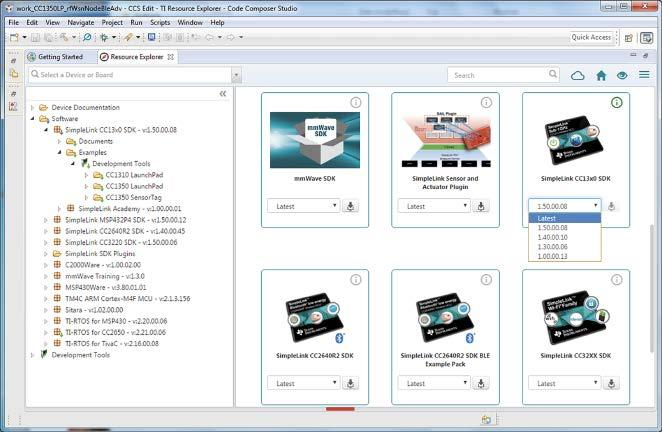Open mmWave SDK version dropdown
Image resolution: width=662 pixels, height=432 pixels.
point(304,206)
